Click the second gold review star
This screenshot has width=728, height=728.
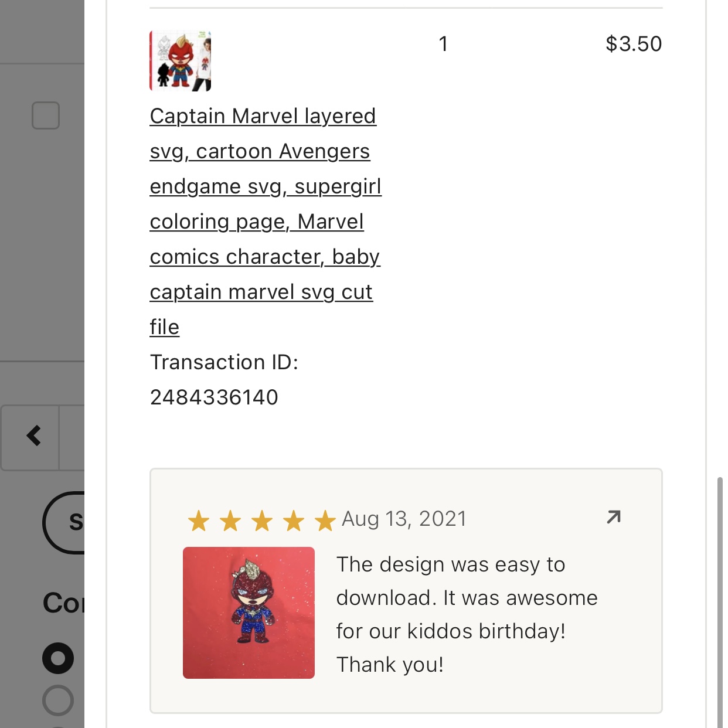[230, 521]
